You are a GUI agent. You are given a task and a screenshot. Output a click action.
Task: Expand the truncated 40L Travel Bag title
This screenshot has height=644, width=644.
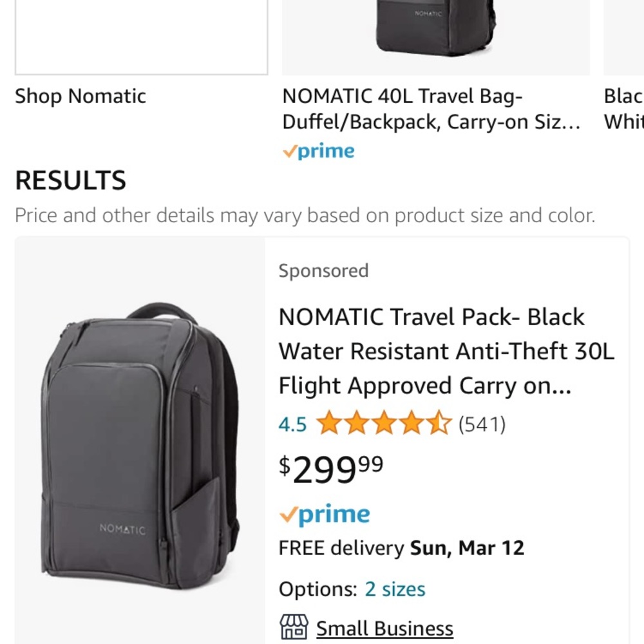(431, 109)
